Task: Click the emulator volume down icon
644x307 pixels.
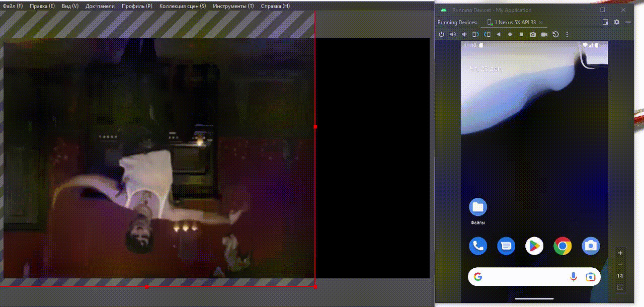Action: [464, 34]
